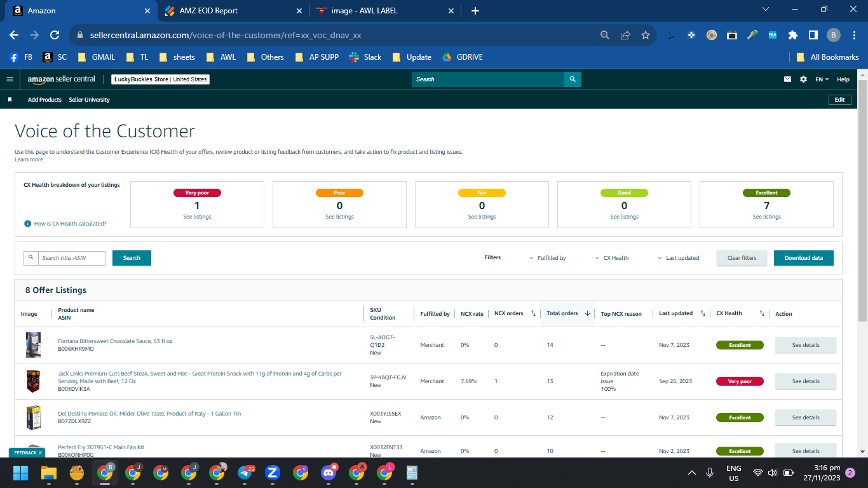Reload the page with the browser refresh icon
Viewport: 868px width, 488px height.
pyautogui.click(x=55, y=36)
